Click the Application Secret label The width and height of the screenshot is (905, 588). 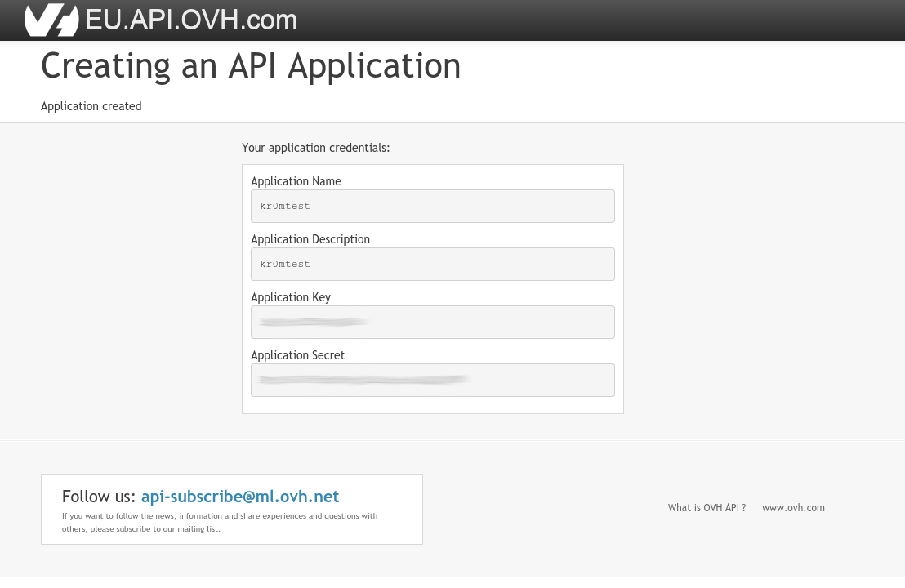coord(297,355)
